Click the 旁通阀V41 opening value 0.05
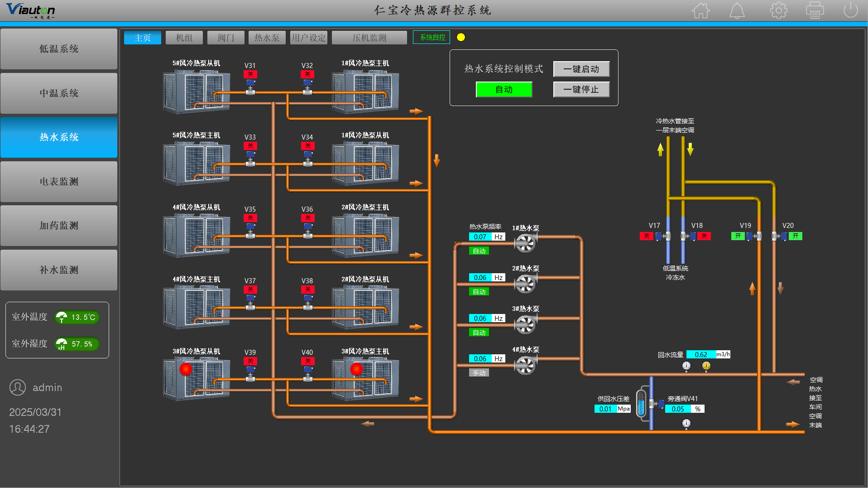The width and height of the screenshot is (868, 488). click(x=677, y=409)
